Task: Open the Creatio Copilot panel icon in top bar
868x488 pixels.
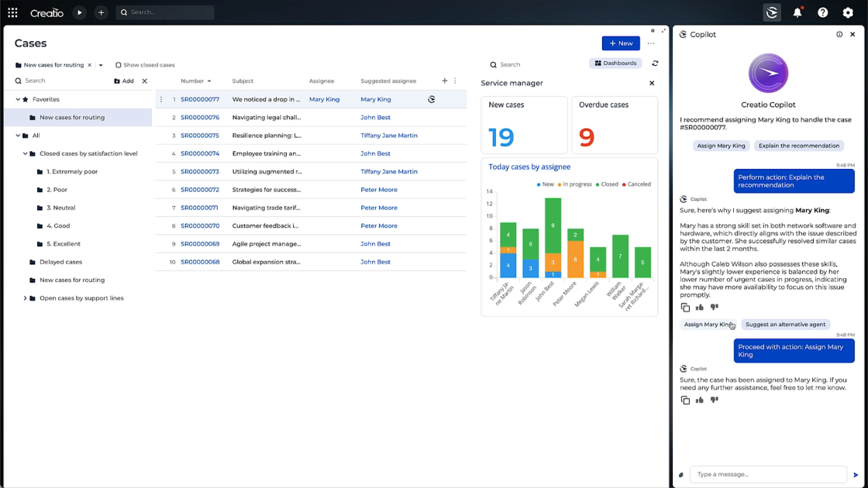Action: click(x=771, y=12)
